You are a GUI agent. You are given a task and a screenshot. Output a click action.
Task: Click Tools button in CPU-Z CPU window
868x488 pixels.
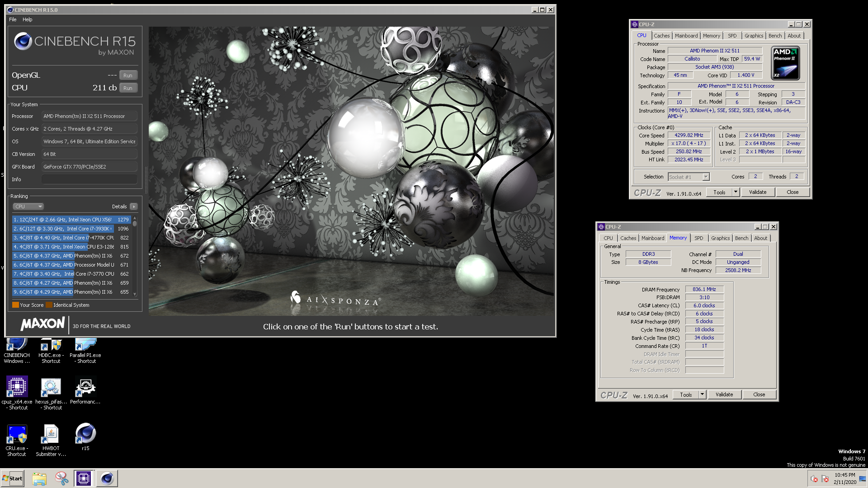[x=719, y=192]
